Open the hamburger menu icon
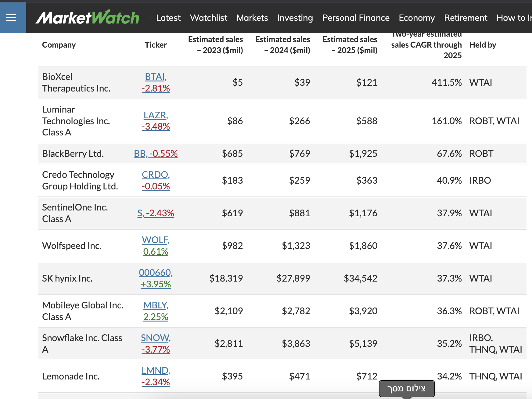 (x=11, y=18)
